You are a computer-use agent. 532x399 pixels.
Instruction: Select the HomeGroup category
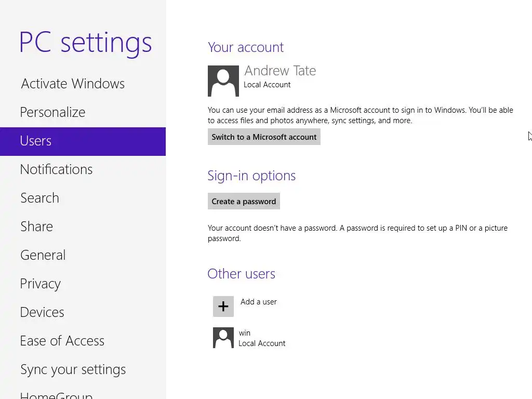56,395
